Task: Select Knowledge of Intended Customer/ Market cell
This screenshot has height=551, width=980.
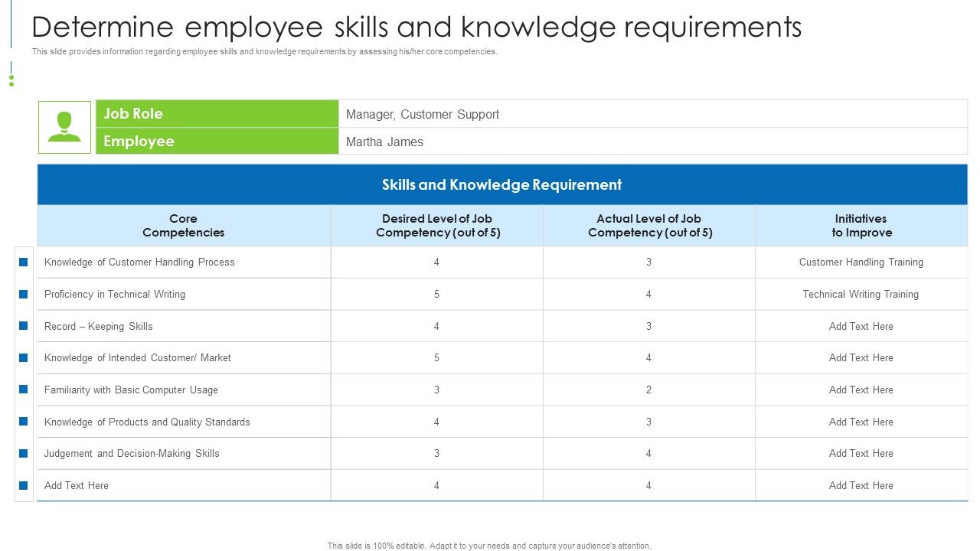Action: click(184, 357)
